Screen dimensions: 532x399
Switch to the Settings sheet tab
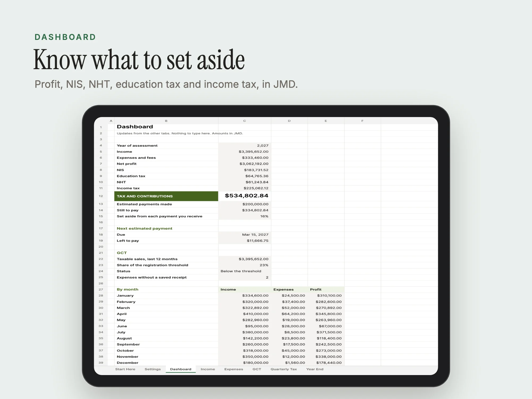tap(153, 369)
